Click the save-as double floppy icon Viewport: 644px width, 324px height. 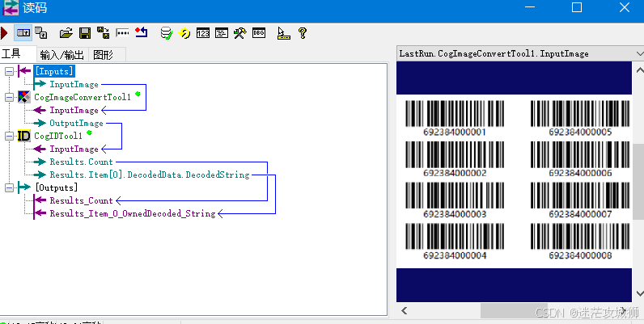[x=103, y=33]
